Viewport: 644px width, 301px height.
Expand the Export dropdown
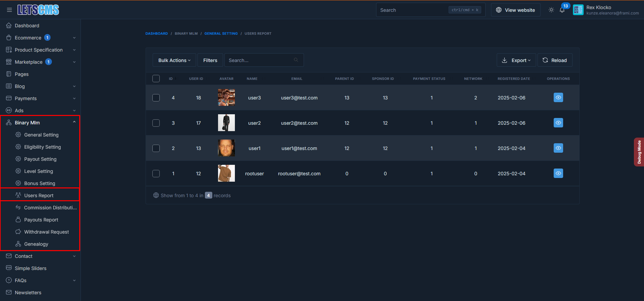[x=516, y=60]
